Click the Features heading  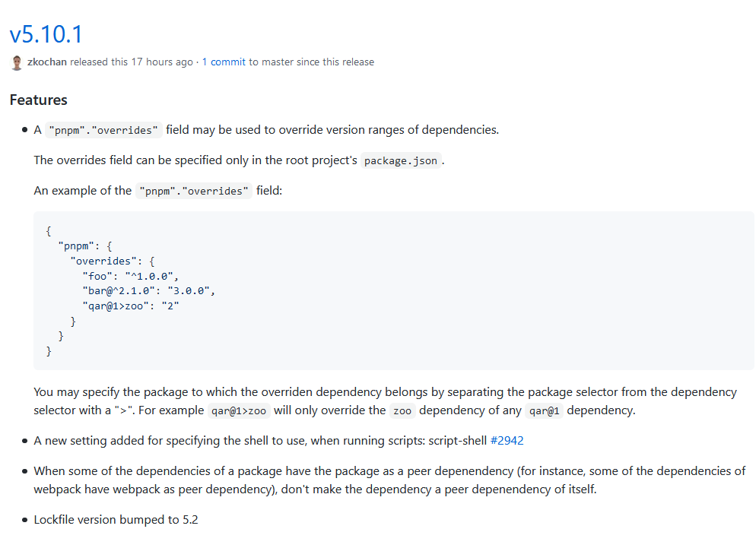pyautogui.click(x=39, y=100)
